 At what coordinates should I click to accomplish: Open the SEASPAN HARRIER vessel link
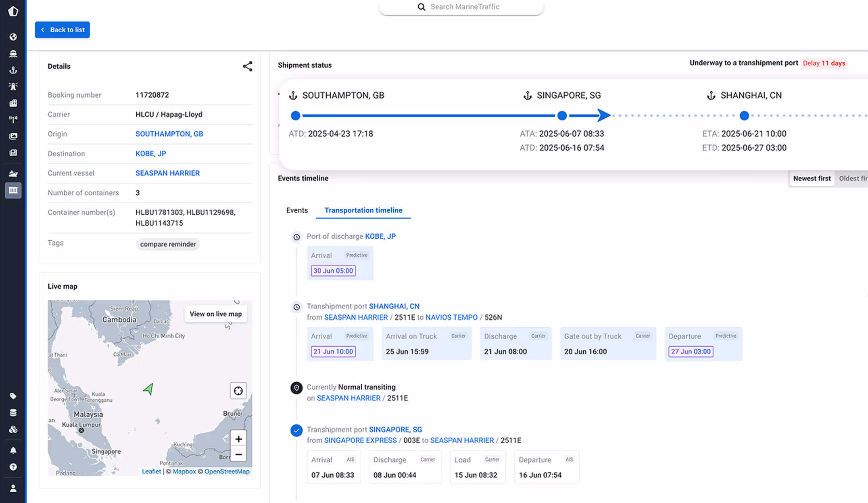point(167,173)
